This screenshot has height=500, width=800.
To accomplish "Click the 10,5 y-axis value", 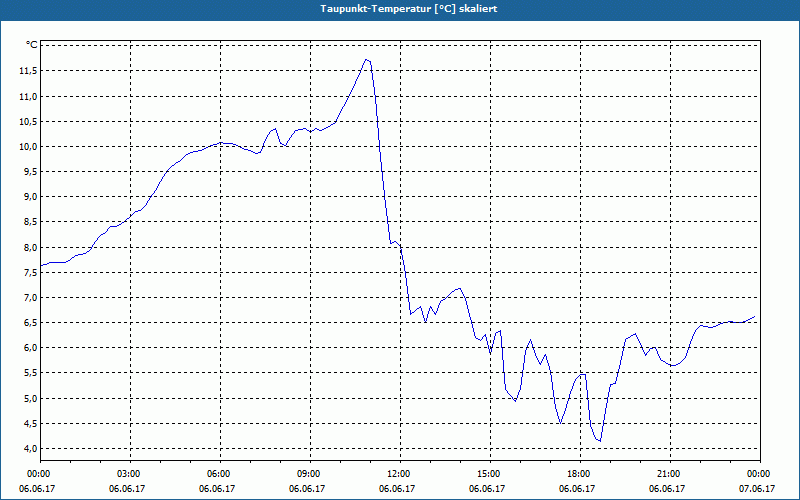I will tap(28, 121).
